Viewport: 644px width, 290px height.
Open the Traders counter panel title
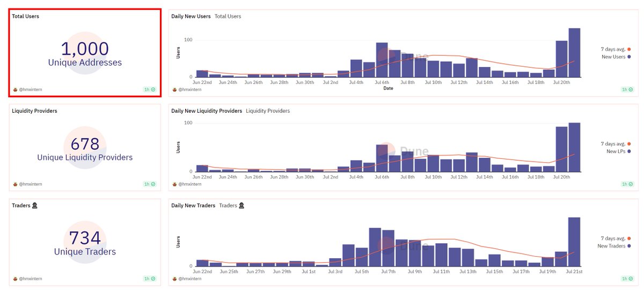point(24,206)
